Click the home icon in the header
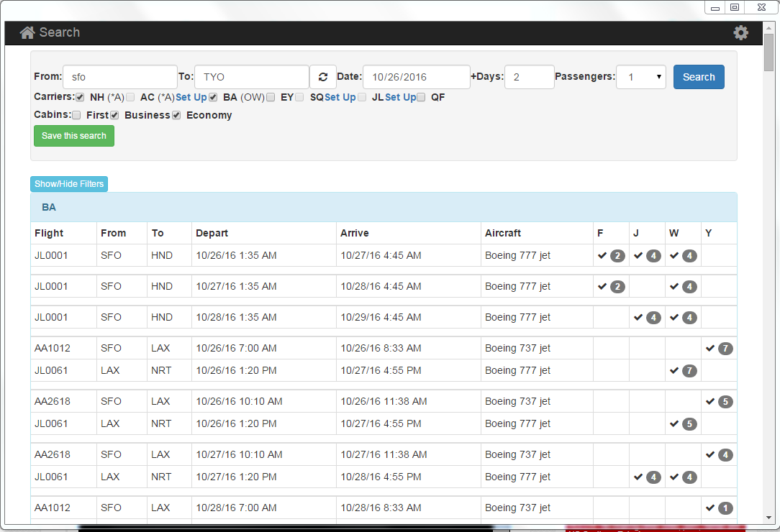The width and height of the screenshot is (780, 532). coord(27,32)
